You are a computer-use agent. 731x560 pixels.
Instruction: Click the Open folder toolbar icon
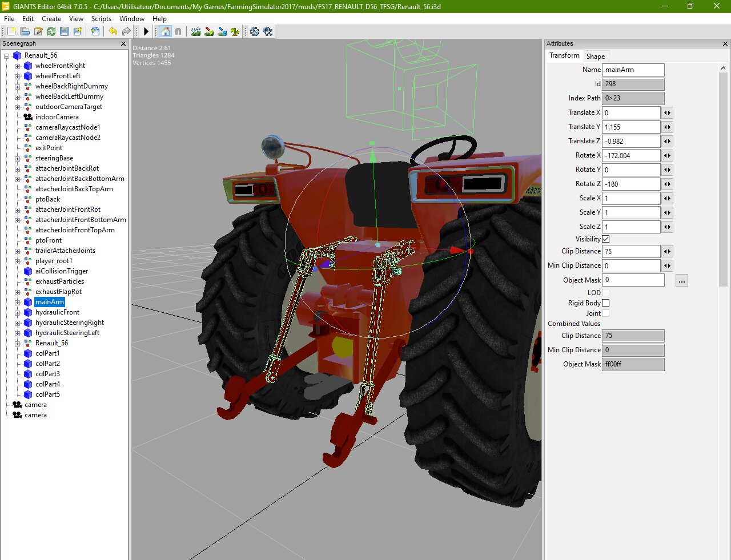(x=25, y=31)
